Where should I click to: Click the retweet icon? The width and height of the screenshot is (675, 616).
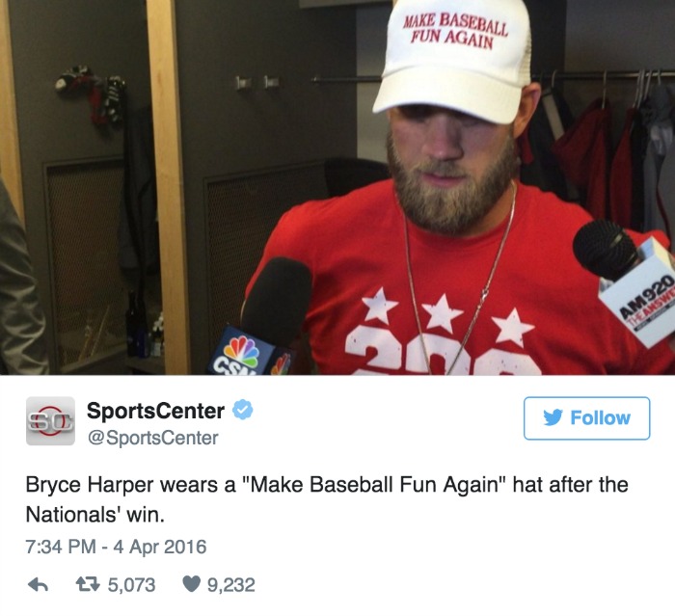88,584
